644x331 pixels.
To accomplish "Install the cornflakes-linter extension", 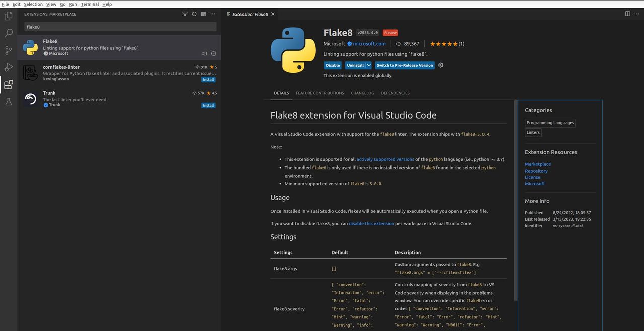I will click(208, 80).
